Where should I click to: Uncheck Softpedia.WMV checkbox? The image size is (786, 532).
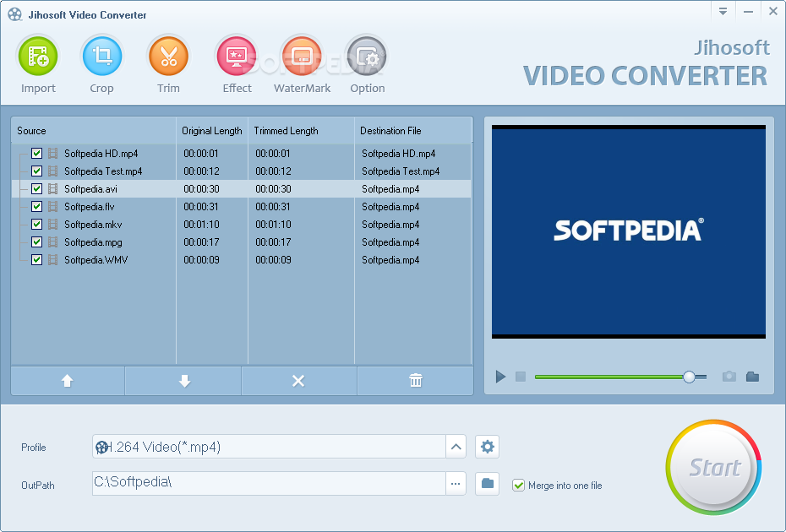pos(36,259)
